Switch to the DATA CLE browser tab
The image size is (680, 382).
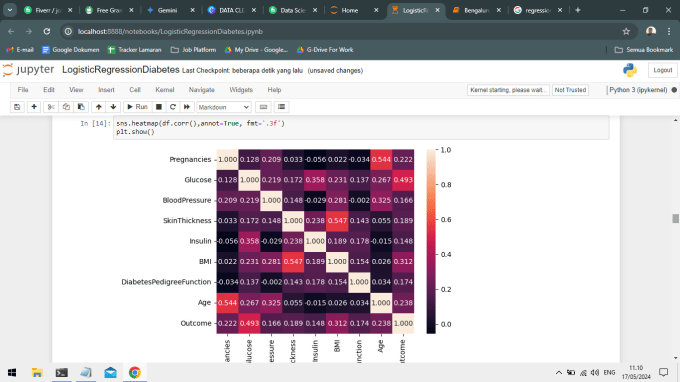tap(232, 10)
